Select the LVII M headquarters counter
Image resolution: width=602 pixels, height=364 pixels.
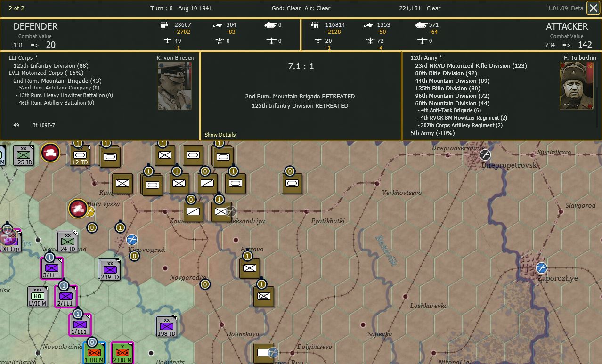[x=38, y=297]
